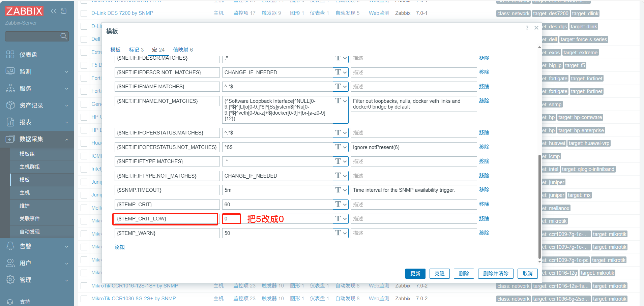Viewport: 644px width, 306px height.
Task: Click the 克隆 button
Action: click(x=440, y=274)
